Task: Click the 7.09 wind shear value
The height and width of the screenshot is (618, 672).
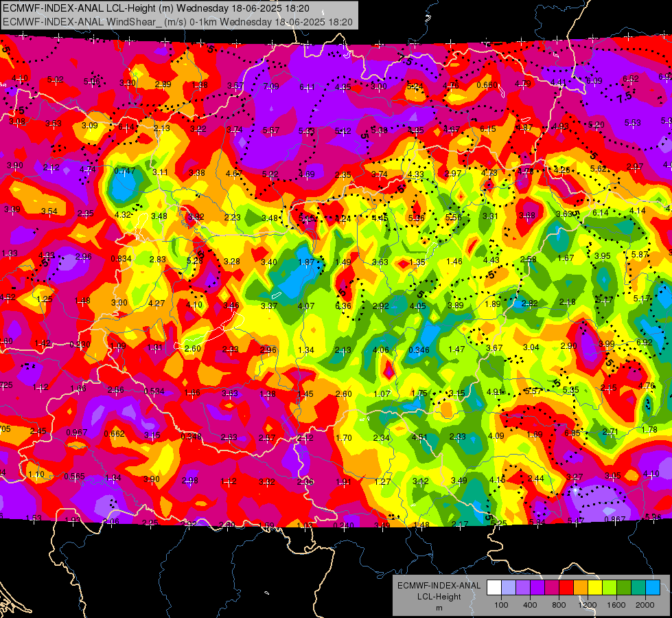Action: pyautogui.click(x=271, y=87)
